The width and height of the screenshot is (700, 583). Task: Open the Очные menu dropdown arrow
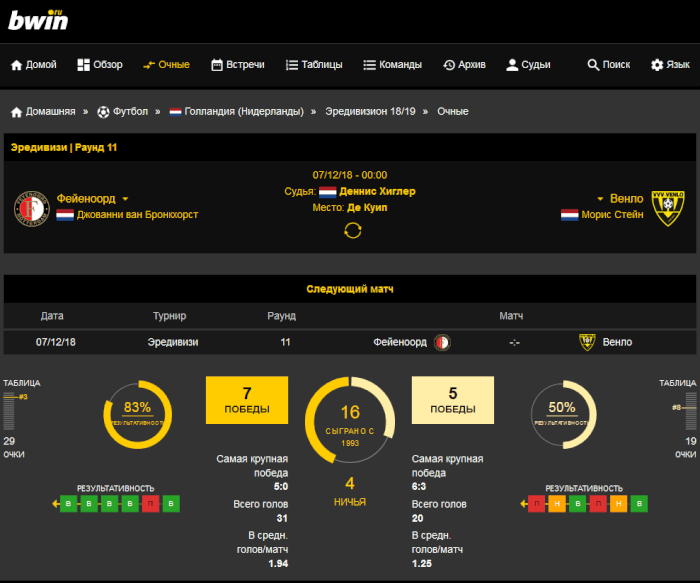point(149,65)
